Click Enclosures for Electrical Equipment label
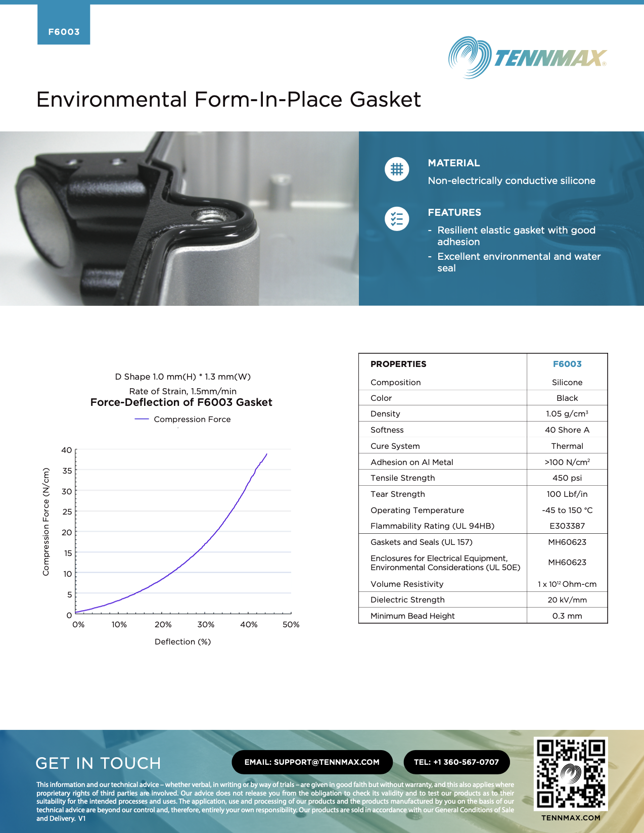Viewport: 644px width, 833px height. pyautogui.click(x=445, y=563)
